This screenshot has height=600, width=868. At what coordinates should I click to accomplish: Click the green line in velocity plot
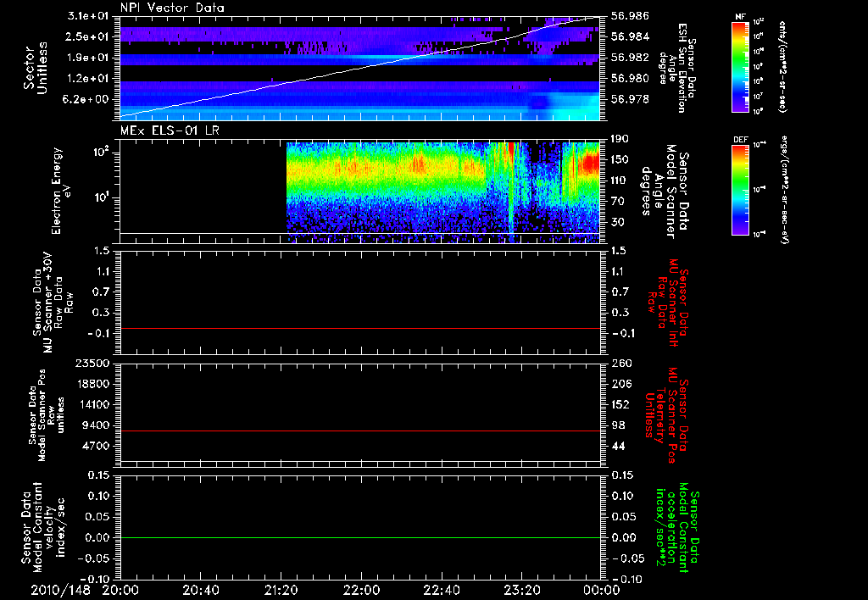[x=360, y=537]
